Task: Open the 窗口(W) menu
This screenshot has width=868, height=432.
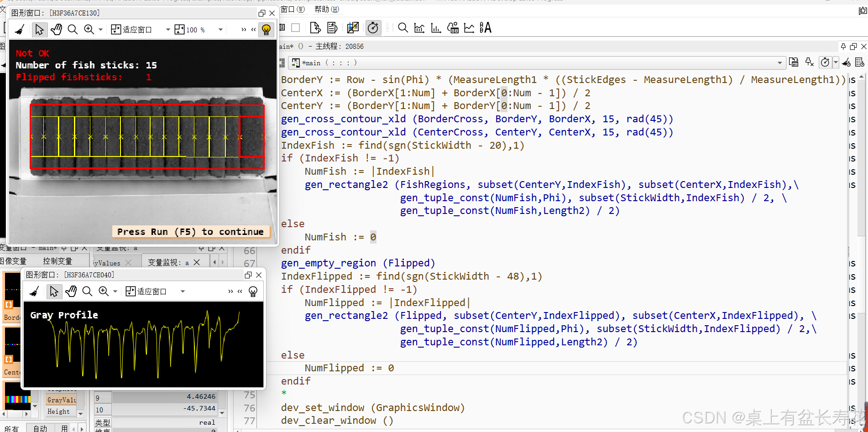Action: [x=293, y=9]
